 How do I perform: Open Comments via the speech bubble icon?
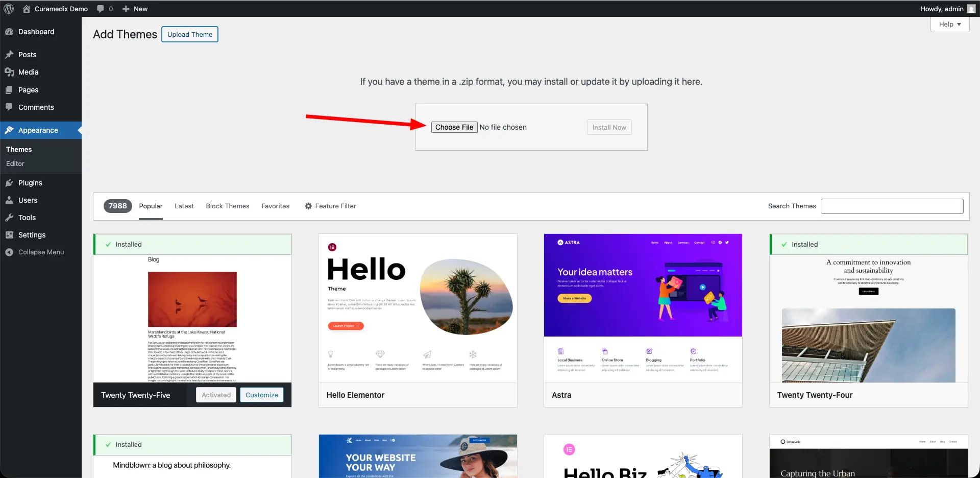click(x=10, y=107)
